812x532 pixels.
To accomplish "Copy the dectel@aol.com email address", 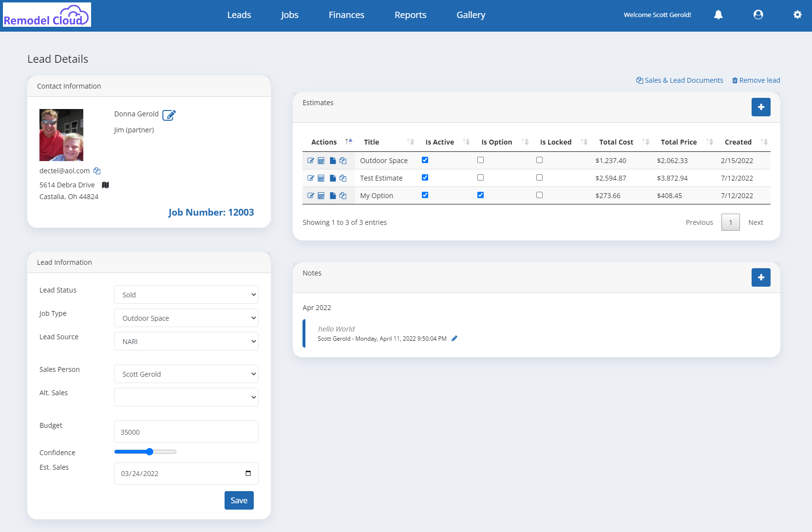I will click(x=97, y=171).
